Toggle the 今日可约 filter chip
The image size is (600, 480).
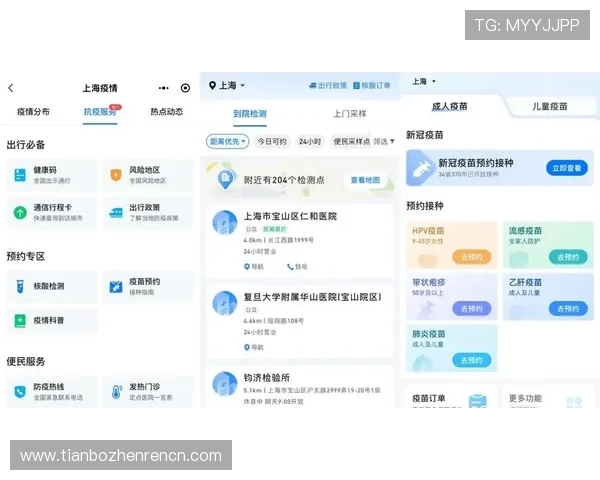(x=272, y=142)
